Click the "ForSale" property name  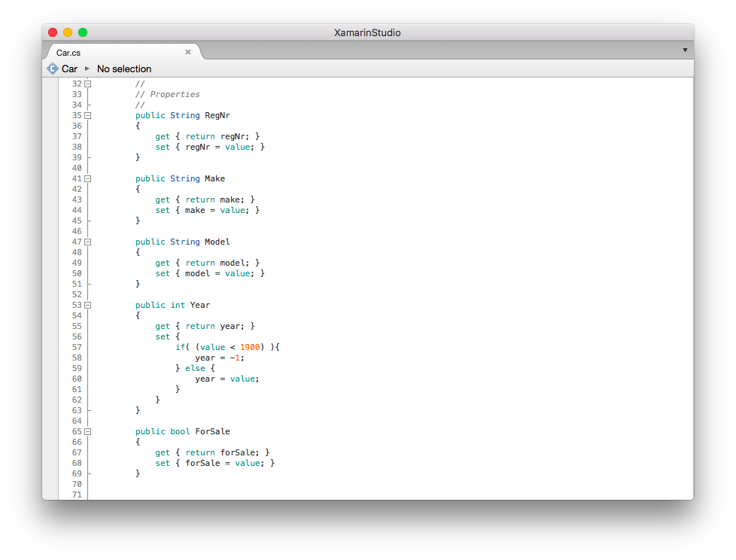click(x=212, y=432)
